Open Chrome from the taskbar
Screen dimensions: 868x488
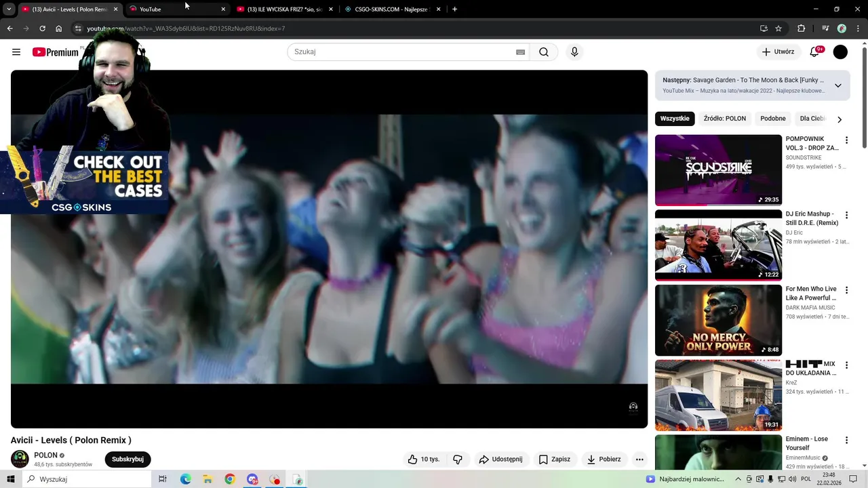coord(230,479)
